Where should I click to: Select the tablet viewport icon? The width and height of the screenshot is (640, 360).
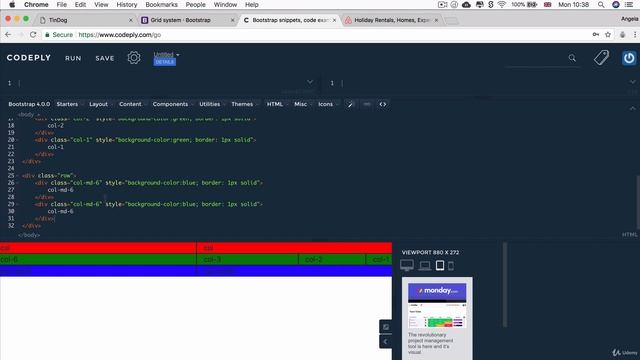tap(440, 265)
